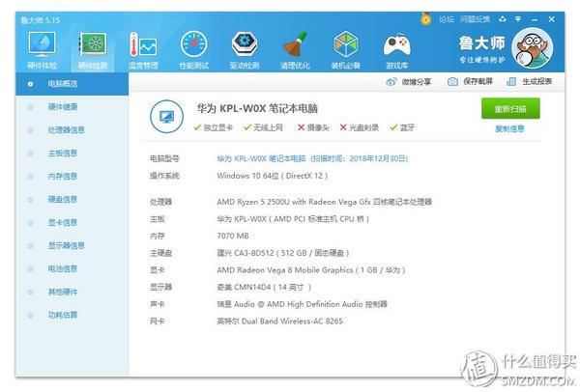Click the report icon beside 生成报表
580x392 pixels.
(511, 81)
